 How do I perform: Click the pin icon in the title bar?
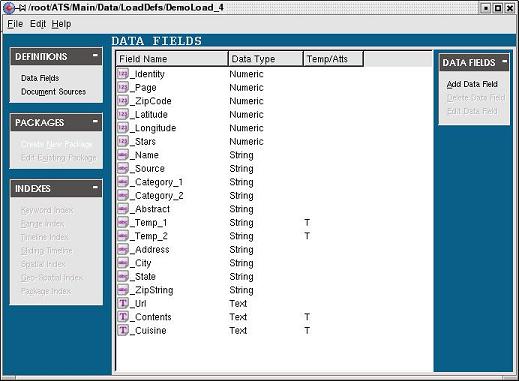coord(21,8)
